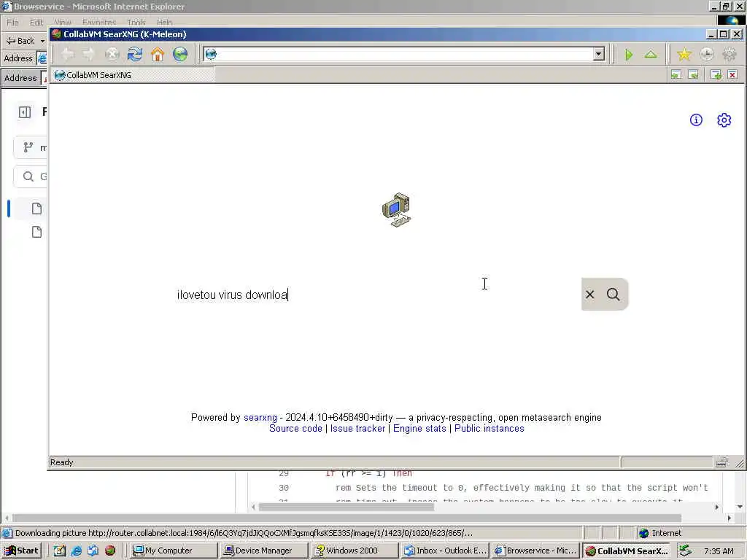Click Internet Explorer quick launch icon
The height and width of the screenshot is (560, 747).
[x=76, y=551]
